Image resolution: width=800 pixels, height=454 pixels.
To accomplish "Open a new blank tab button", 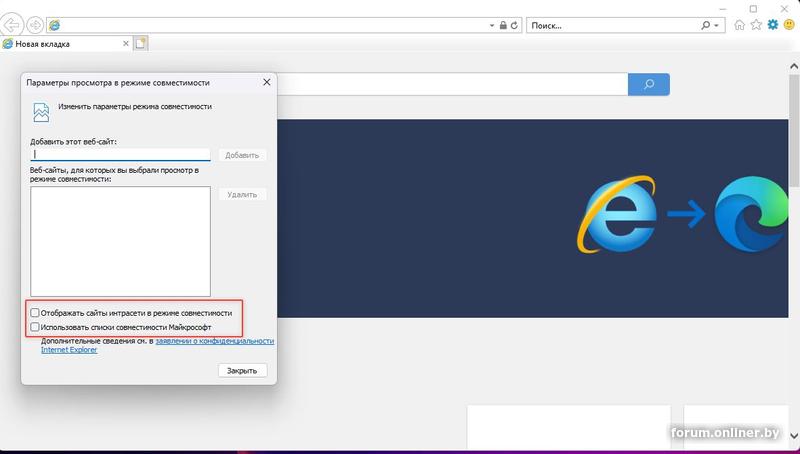I will pos(141,43).
